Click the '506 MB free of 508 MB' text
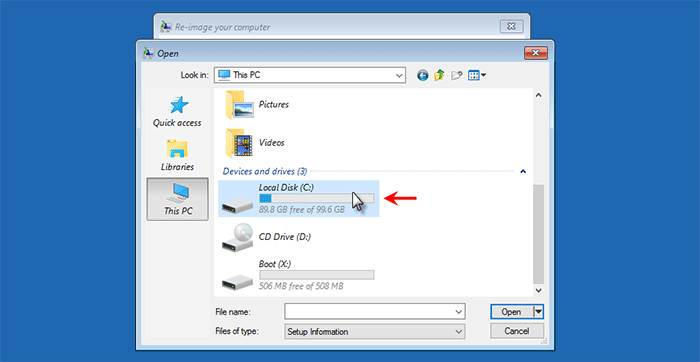 [301, 286]
